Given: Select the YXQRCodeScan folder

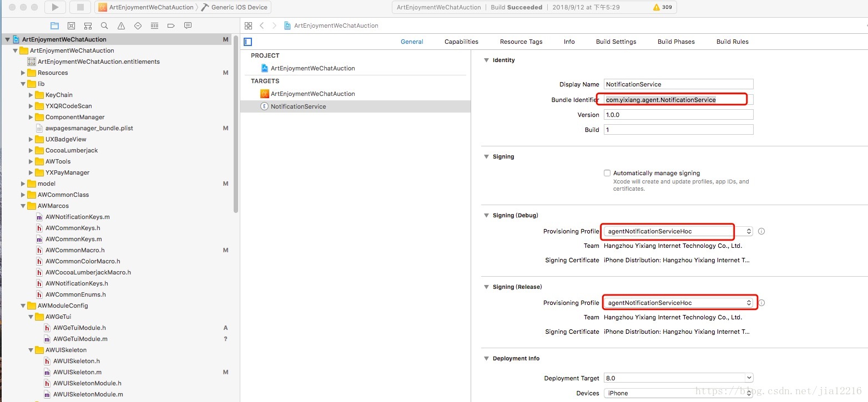Looking at the screenshot, I should click(68, 106).
